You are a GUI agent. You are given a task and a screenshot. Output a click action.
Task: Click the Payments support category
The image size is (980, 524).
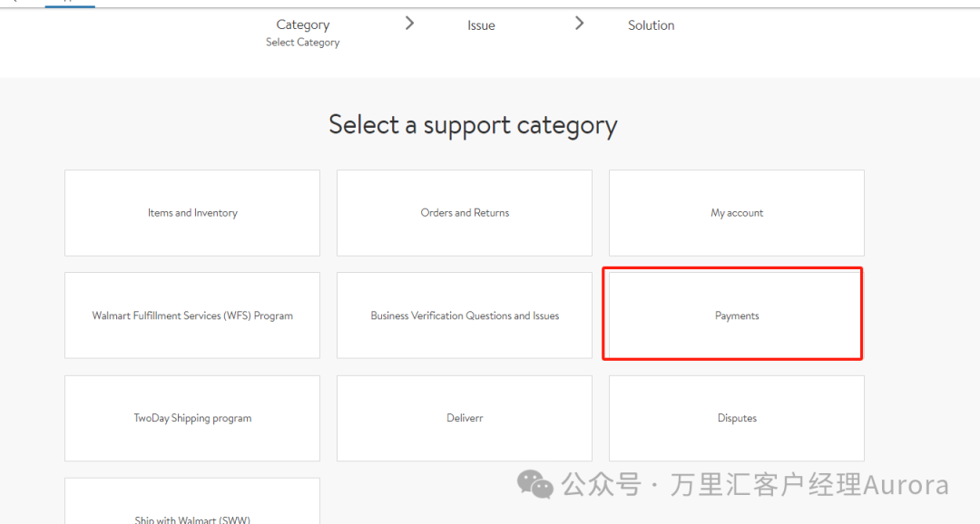point(737,315)
